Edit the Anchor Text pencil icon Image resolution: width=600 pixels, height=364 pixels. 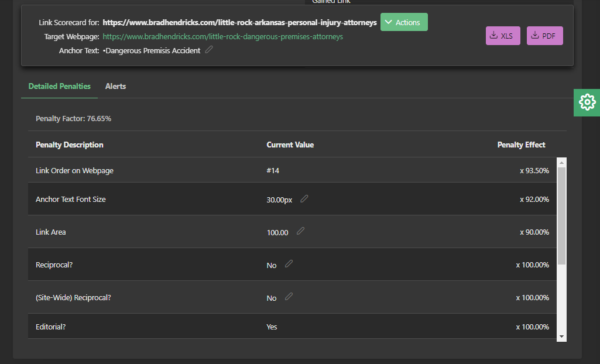(209, 50)
